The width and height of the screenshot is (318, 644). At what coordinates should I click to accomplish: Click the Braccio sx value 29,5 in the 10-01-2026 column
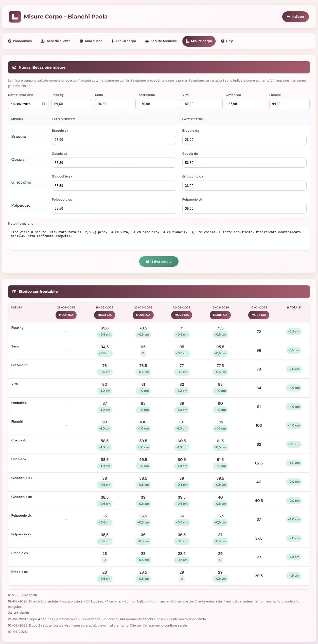(259, 576)
